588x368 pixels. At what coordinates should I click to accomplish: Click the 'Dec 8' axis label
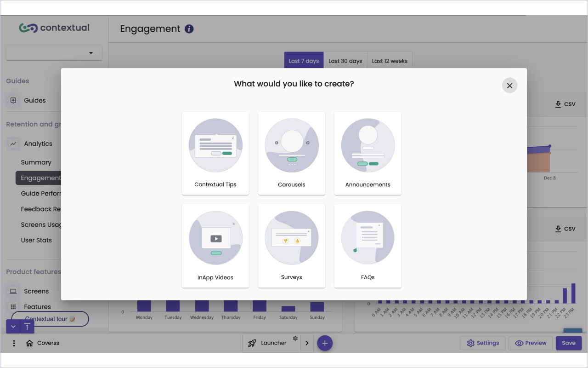pyautogui.click(x=550, y=178)
